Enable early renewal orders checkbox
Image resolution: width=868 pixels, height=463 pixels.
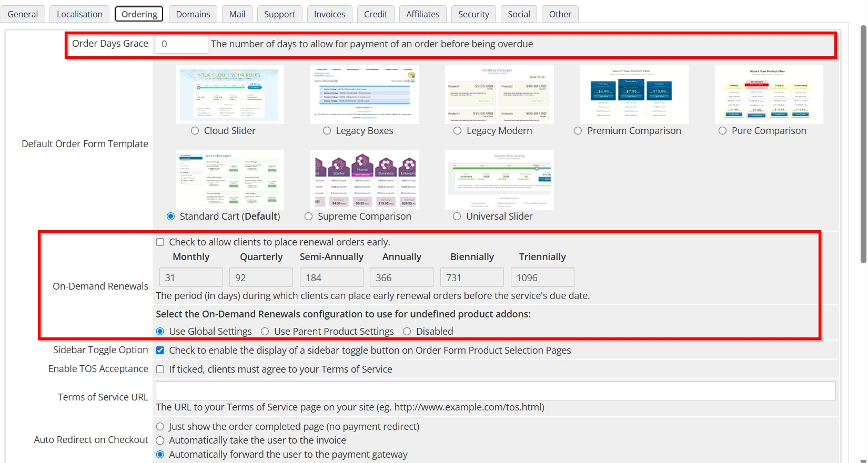point(160,242)
